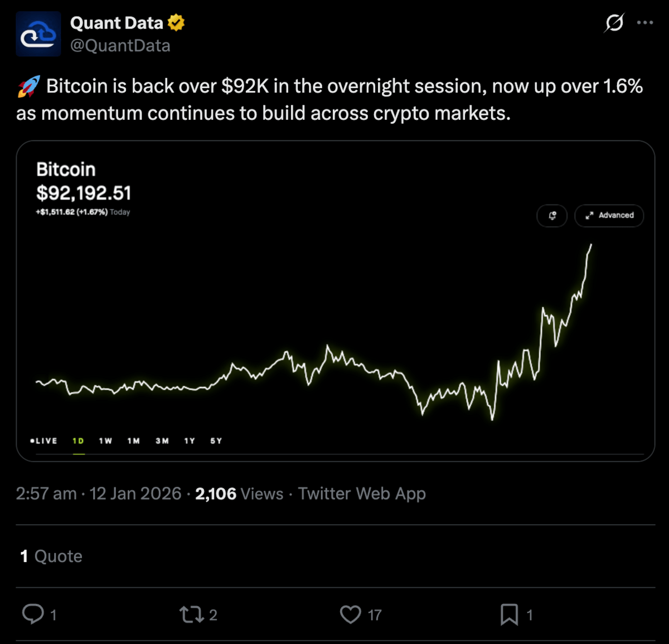
Task: Click the @QuantData handle
Action: pos(120,46)
